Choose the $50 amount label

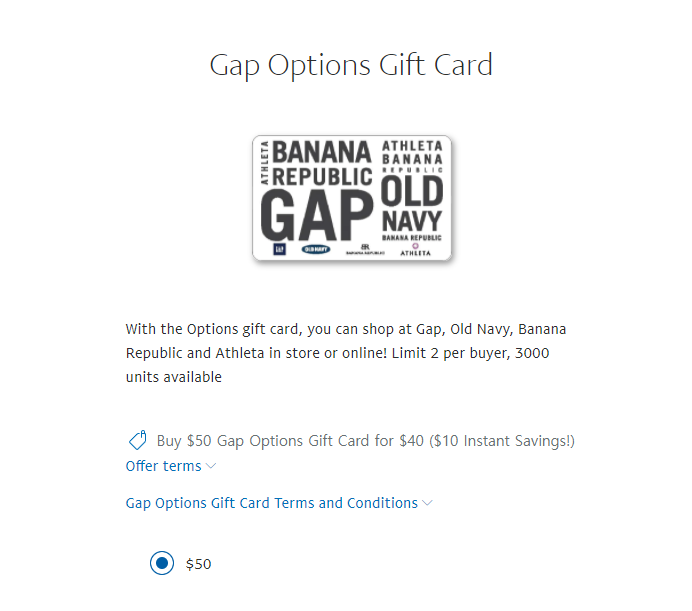coord(198,564)
